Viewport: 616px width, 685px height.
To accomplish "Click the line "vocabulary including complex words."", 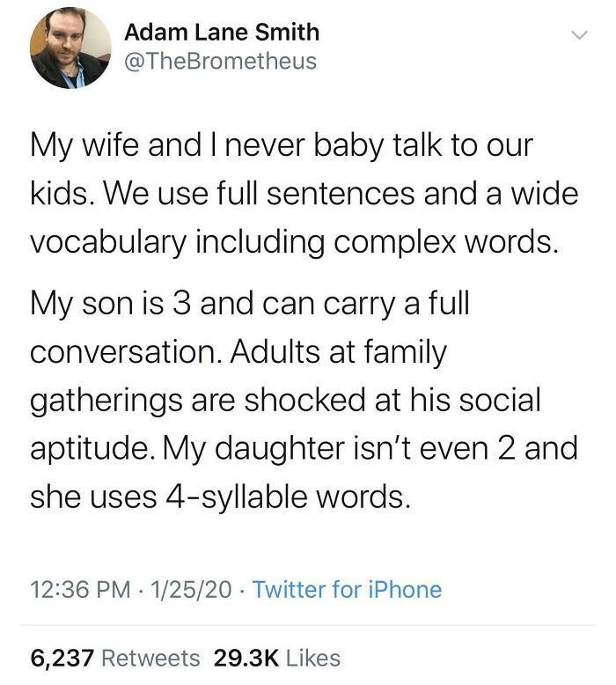I will click(x=294, y=241).
